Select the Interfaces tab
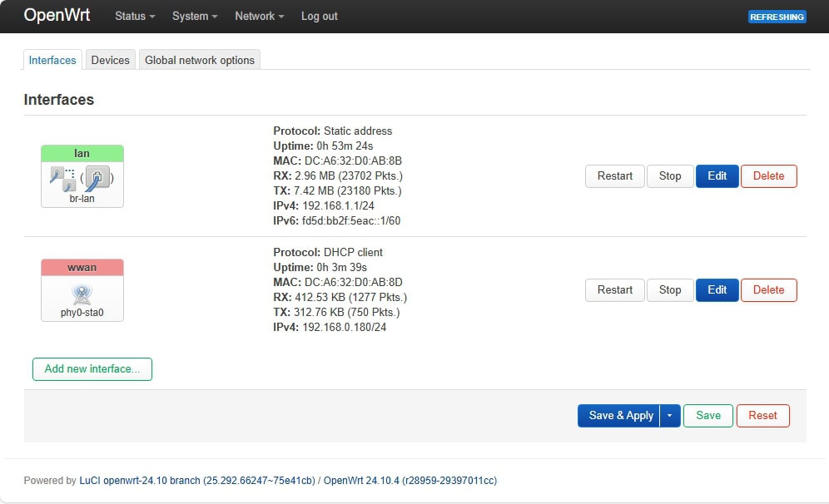The width and height of the screenshot is (829, 504). [x=52, y=59]
